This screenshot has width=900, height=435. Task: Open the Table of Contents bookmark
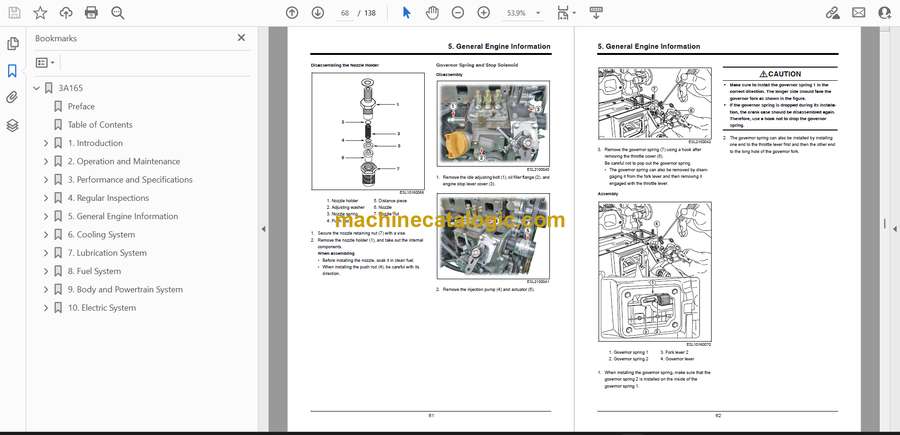point(100,125)
